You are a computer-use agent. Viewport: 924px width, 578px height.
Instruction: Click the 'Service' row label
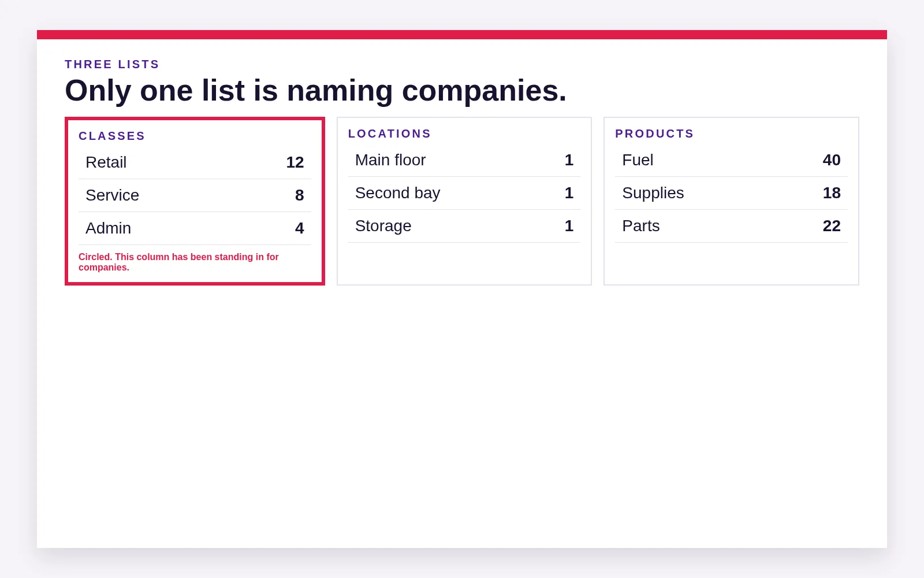click(x=112, y=195)
